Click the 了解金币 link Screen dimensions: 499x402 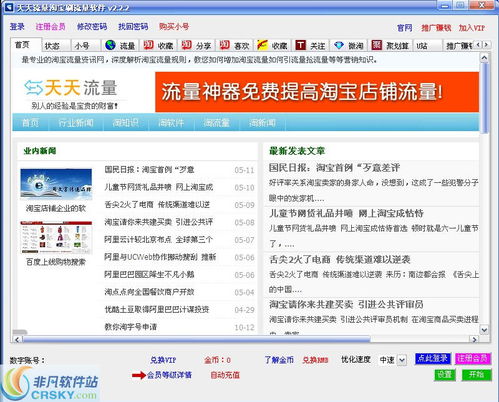pyautogui.click(x=279, y=360)
